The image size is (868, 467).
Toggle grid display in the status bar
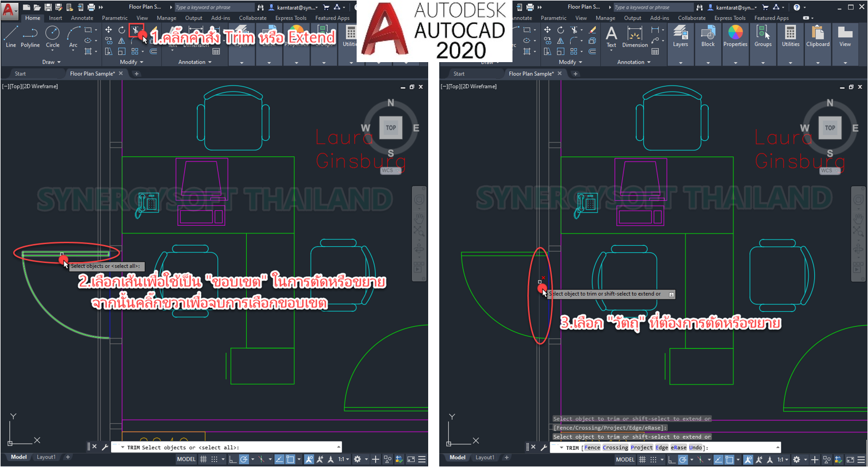204,459
